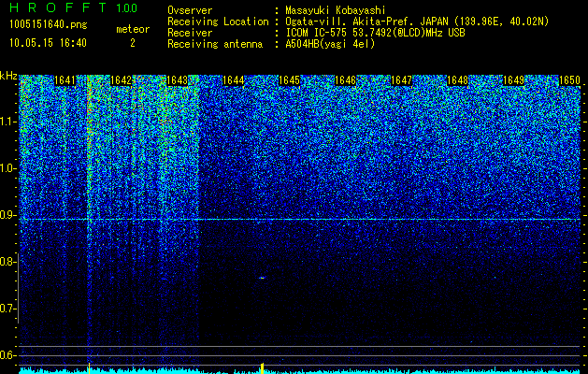Screen dimensions: 588x374
Task: Click the 1644 time label
Action: 234,80
